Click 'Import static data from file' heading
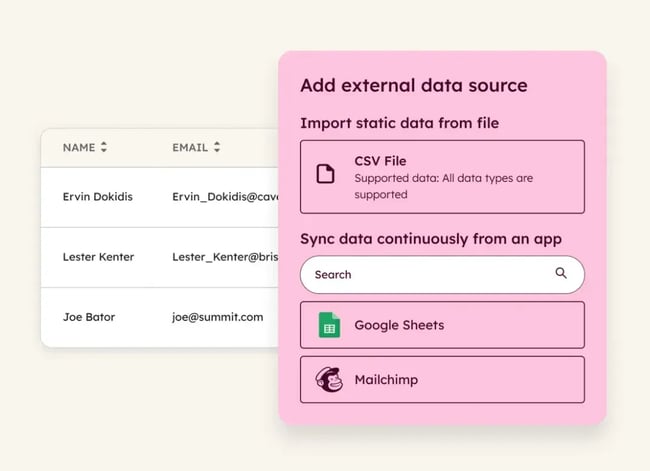Screen dimensions: 650x471 point(400,123)
